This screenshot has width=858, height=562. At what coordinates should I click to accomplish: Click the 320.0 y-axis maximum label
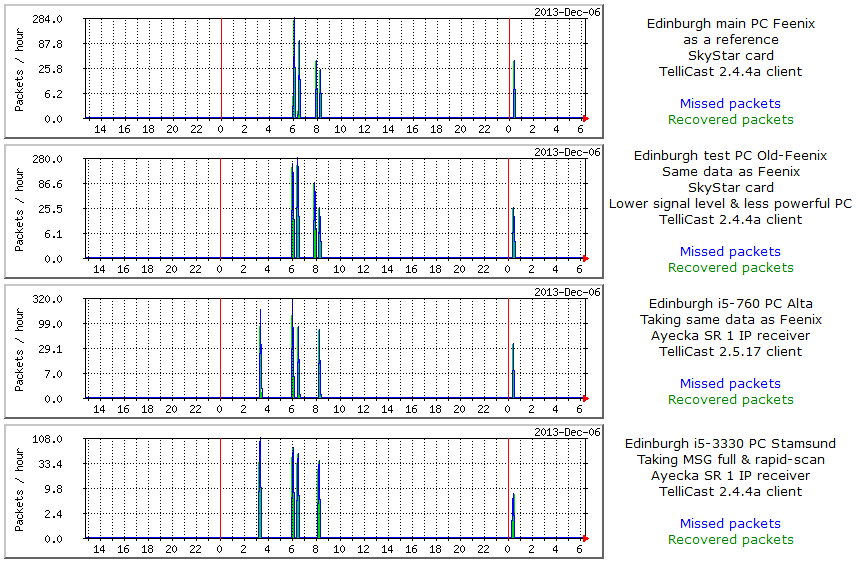click(x=48, y=299)
